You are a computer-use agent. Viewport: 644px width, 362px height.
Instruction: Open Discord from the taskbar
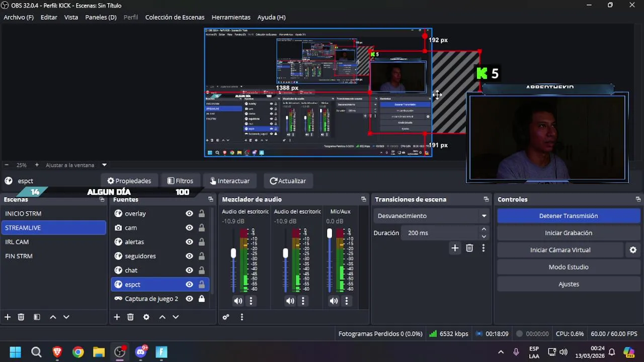[x=140, y=352]
